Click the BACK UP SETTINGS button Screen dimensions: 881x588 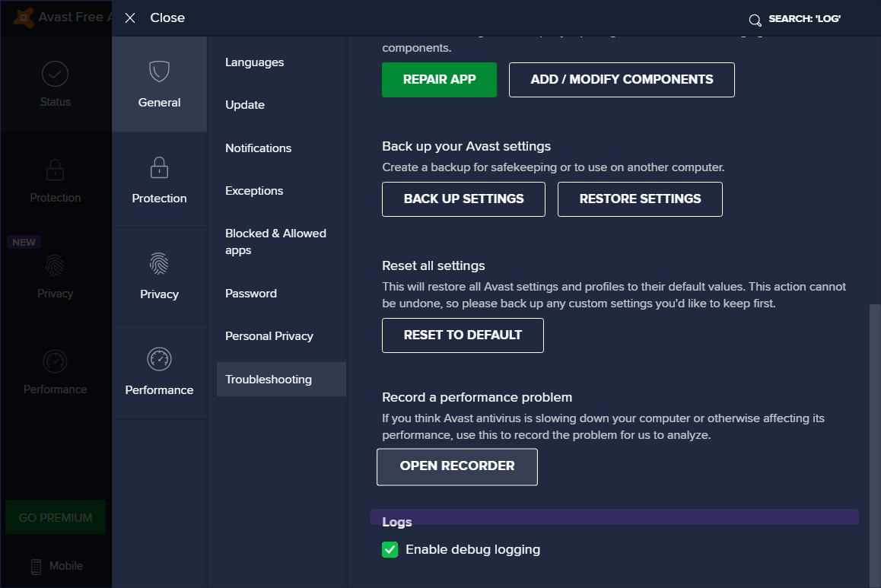pos(463,199)
